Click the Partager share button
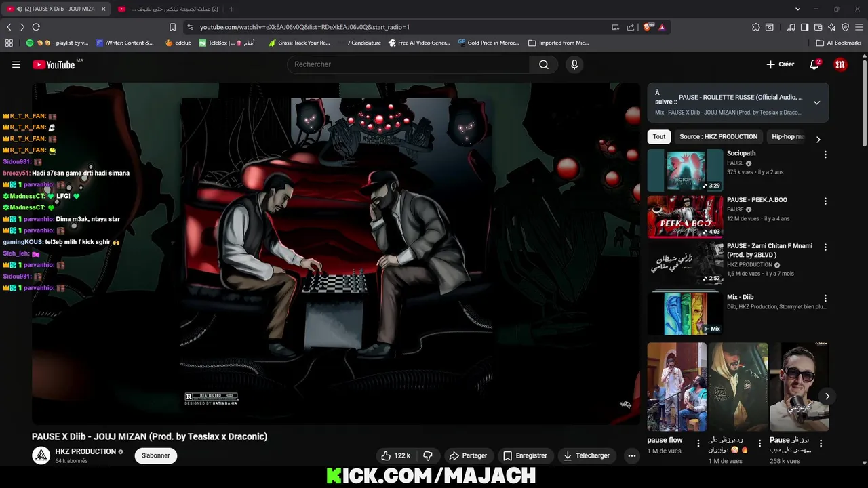 [468, 455]
